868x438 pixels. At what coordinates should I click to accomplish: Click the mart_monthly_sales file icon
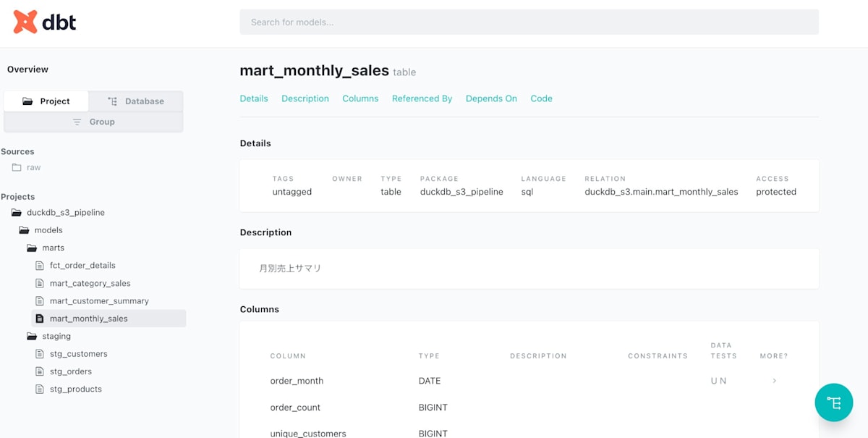click(40, 319)
